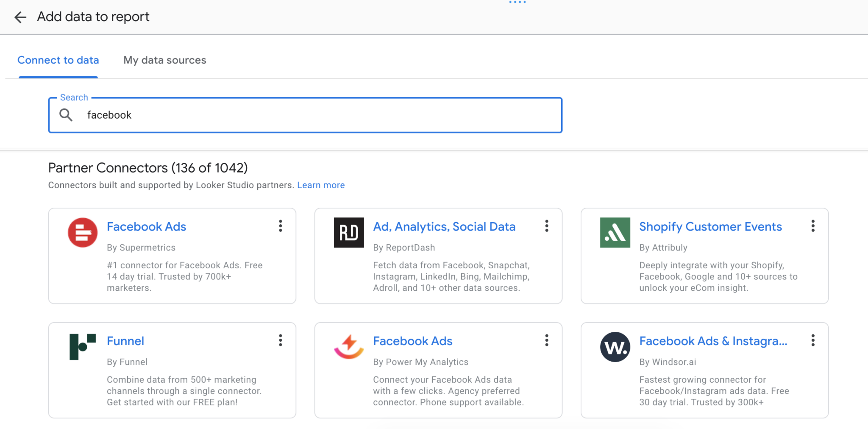Open the Shopify Customer Events connector

pyautogui.click(x=710, y=226)
